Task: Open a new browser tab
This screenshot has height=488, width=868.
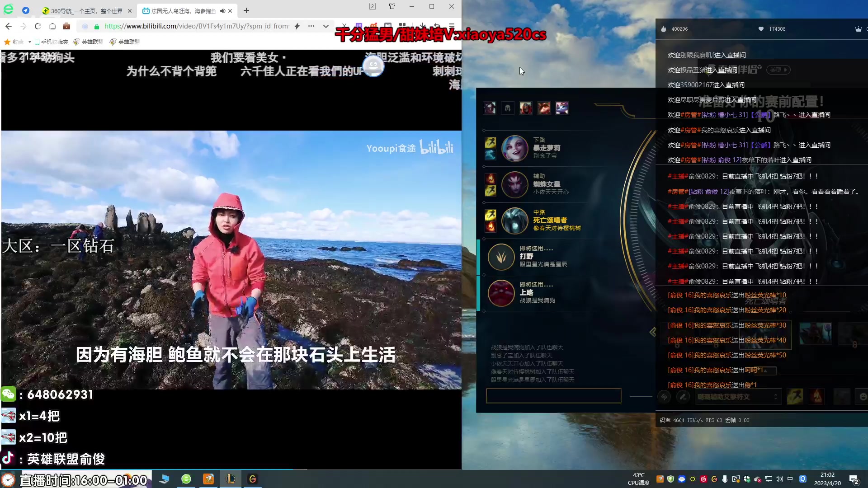Action: tap(246, 10)
